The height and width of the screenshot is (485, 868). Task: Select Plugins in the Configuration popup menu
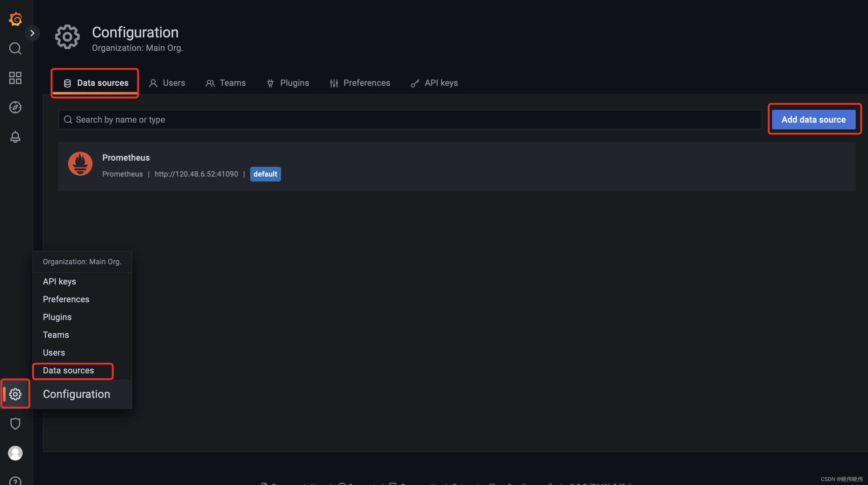[57, 317]
